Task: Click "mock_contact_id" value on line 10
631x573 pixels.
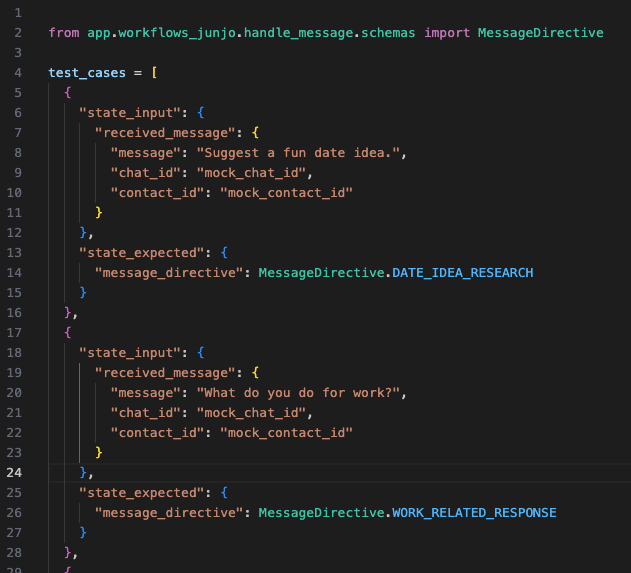Action: [287, 193]
